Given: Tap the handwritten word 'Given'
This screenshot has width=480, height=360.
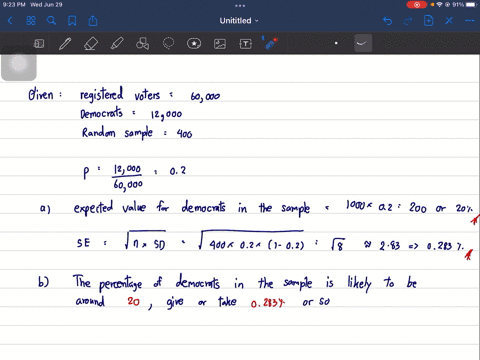Looking at the screenshot, I should point(41,95).
